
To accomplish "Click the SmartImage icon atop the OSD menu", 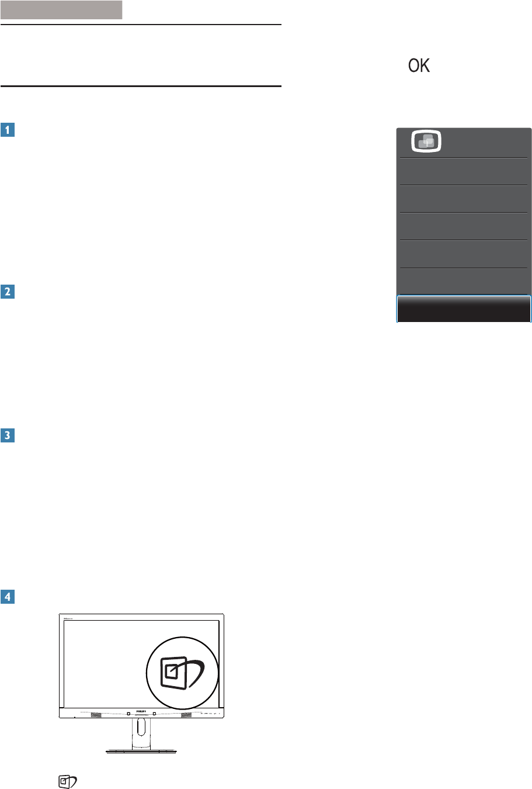I will (x=426, y=141).
